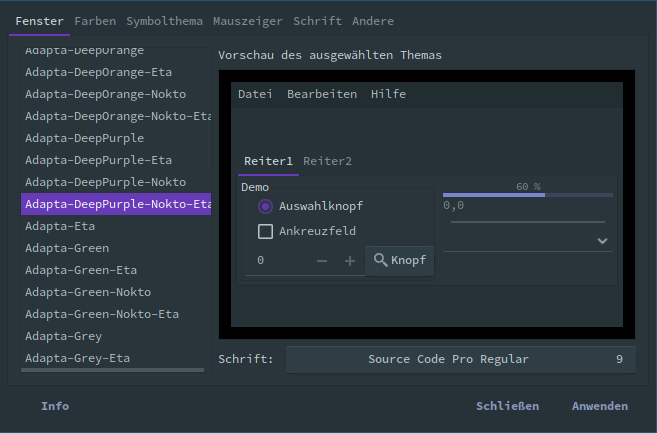Screen dimensions: 657x434
Task: Expand the preview combo box chevron
Action: (x=602, y=241)
